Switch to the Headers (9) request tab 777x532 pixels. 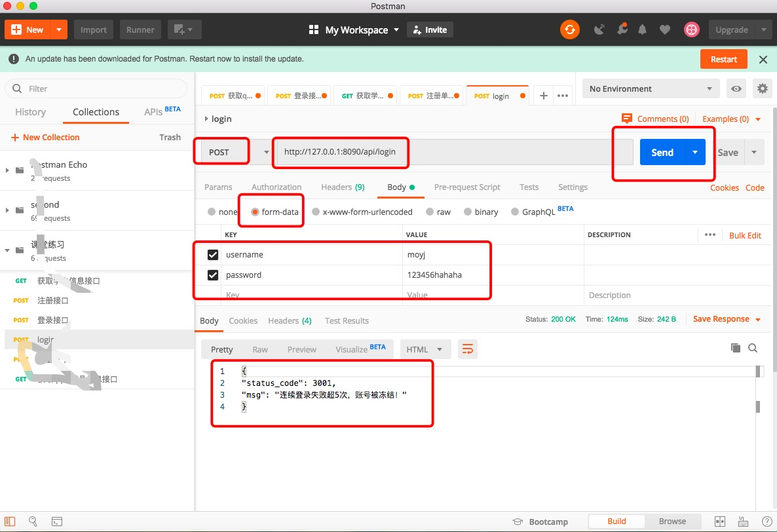pyautogui.click(x=343, y=187)
